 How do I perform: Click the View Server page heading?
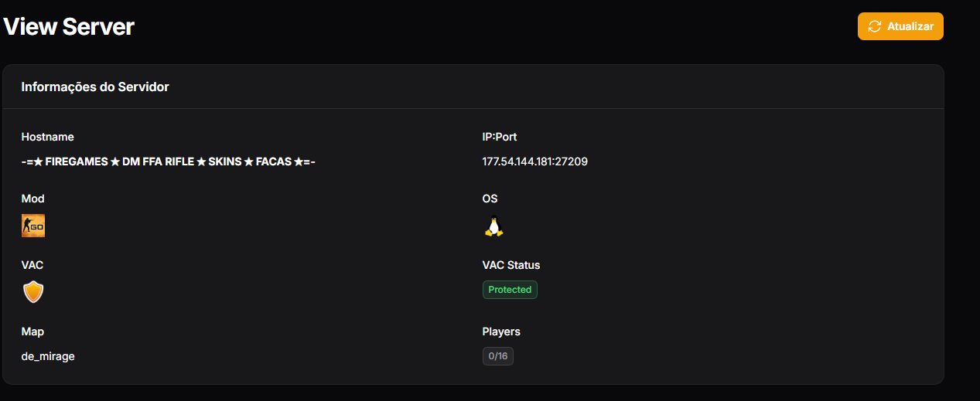pyautogui.click(x=69, y=27)
